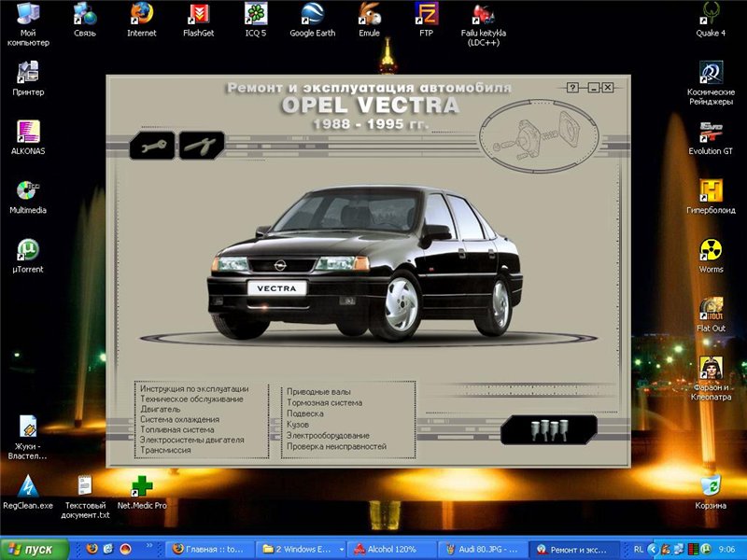Expand the quick launch chevron
This screenshot has height=560, width=747.
pos(149,546)
